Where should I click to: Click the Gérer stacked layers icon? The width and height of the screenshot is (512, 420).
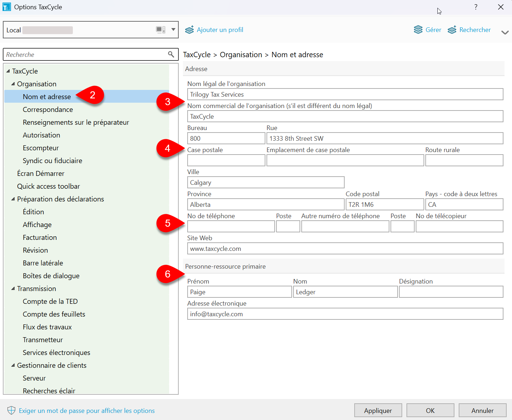[x=418, y=29]
